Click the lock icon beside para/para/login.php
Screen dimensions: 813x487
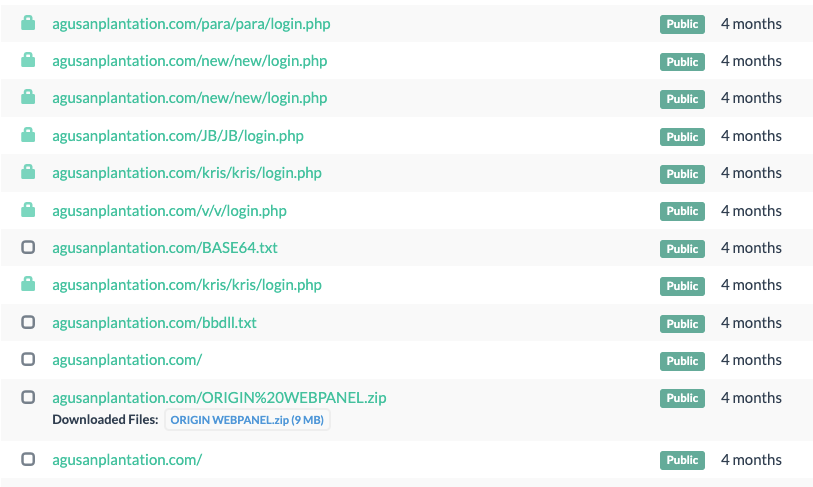tap(28, 23)
